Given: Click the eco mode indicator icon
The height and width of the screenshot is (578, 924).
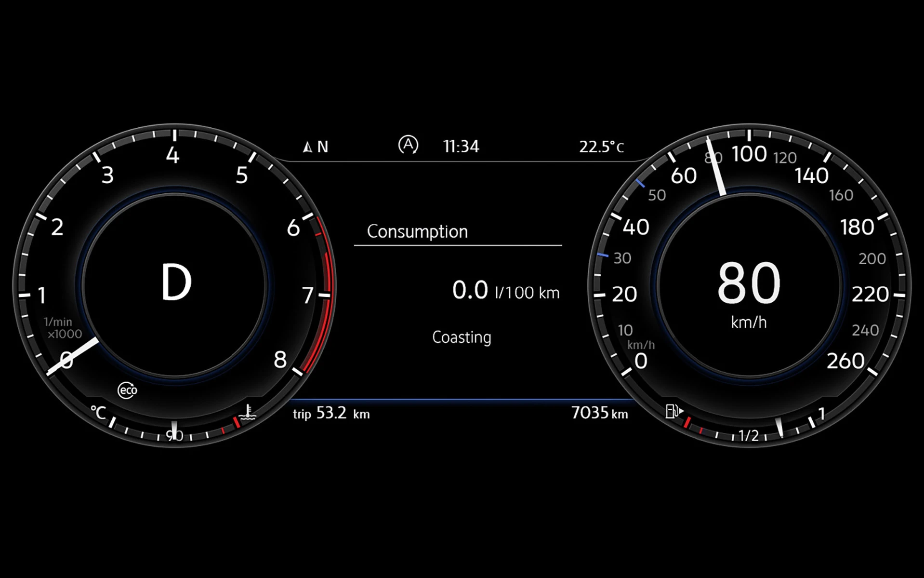Looking at the screenshot, I should pyautogui.click(x=127, y=390).
